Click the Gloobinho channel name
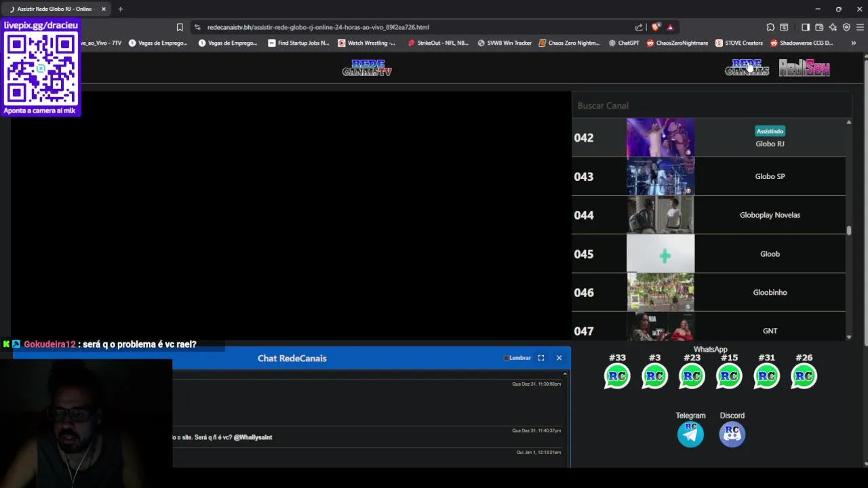868x488 pixels. point(770,292)
